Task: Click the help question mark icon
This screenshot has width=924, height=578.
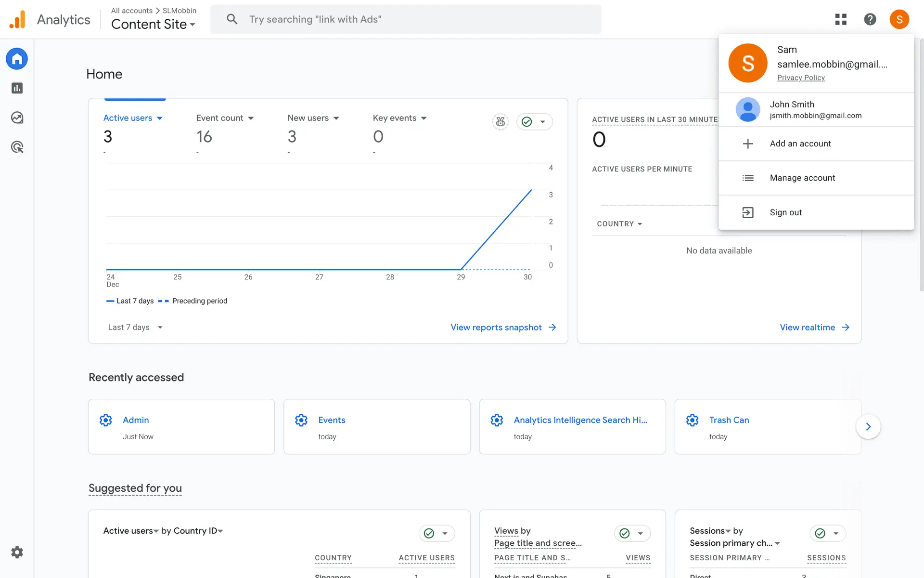Action: [870, 19]
